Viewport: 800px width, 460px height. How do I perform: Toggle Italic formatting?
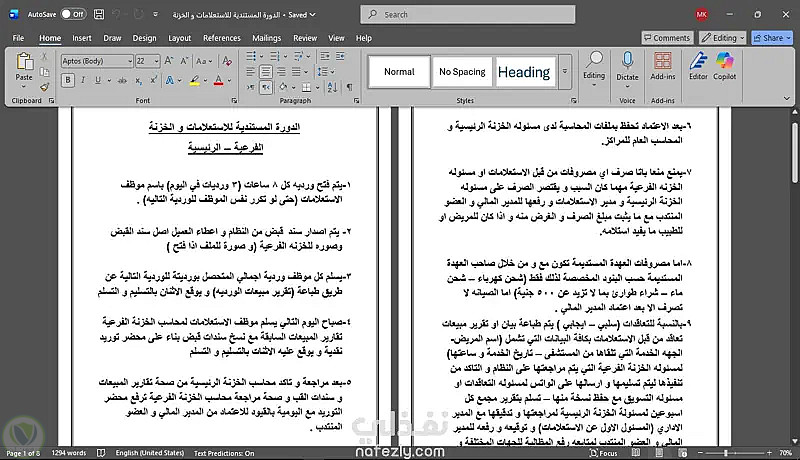pyautogui.click(x=83, y=80)
